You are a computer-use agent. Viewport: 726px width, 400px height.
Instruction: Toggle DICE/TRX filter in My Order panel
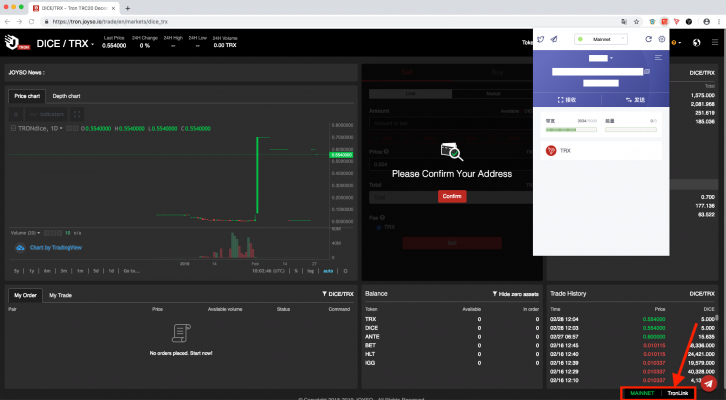click(x=338, y=294)
